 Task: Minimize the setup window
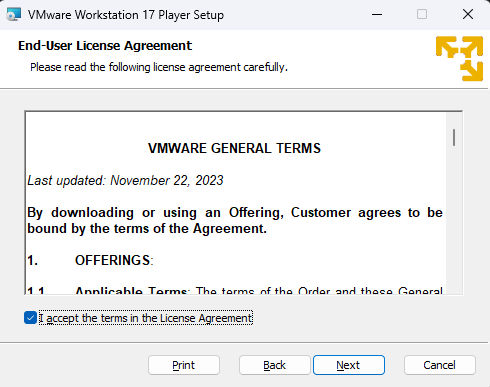point(377,14)
